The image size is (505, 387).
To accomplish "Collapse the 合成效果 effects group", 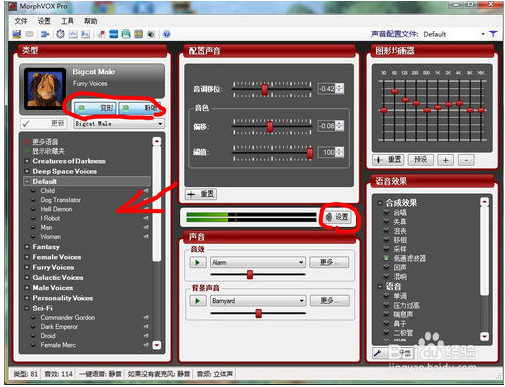I will (380, 203).
